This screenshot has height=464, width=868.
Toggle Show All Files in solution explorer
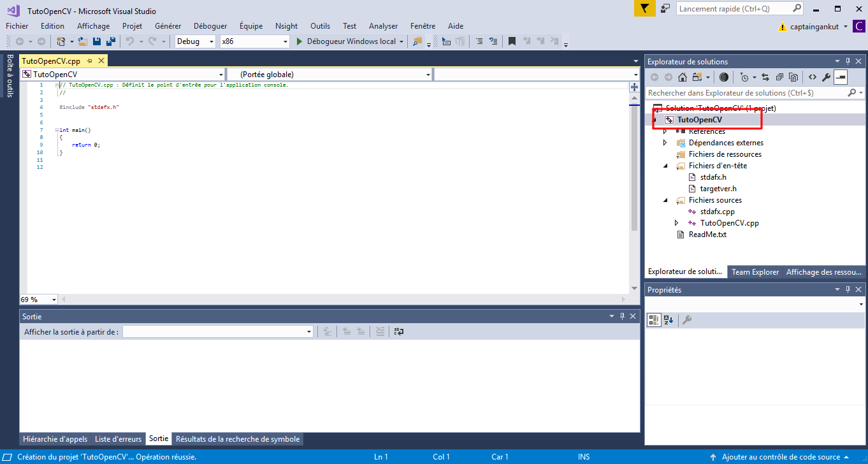click(x=793, y=77)
